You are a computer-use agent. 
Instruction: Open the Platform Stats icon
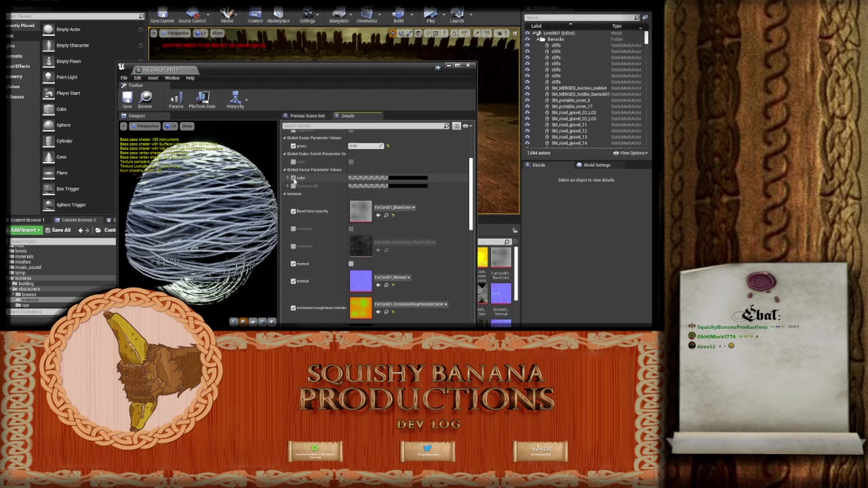point(202,99)
